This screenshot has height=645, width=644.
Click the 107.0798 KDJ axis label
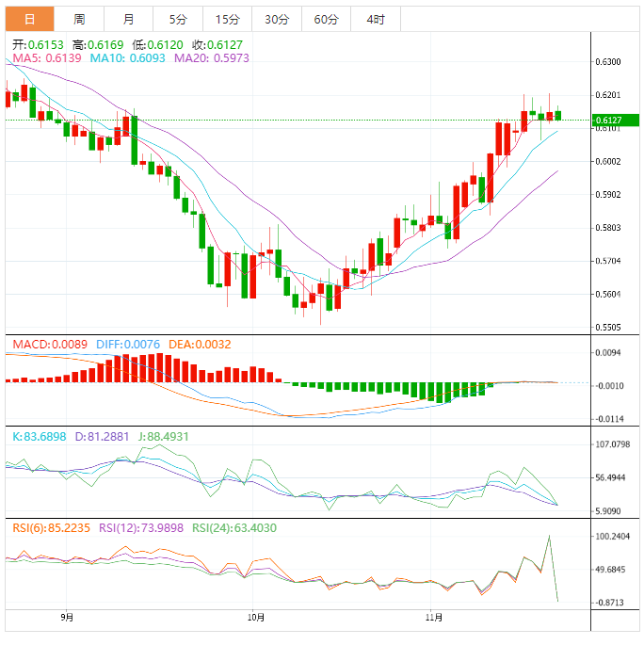pos(612,444)
